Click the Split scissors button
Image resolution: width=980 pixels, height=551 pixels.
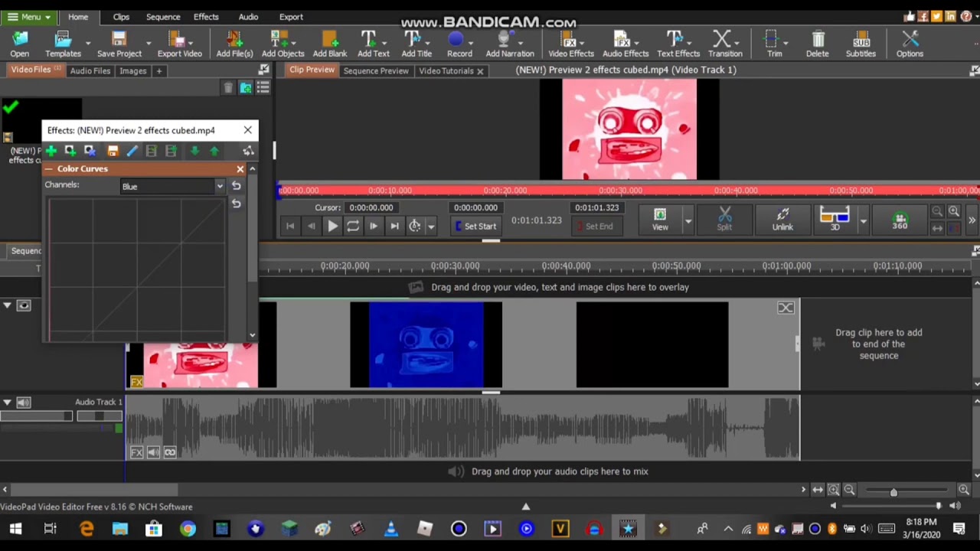(x=724, y=219)
